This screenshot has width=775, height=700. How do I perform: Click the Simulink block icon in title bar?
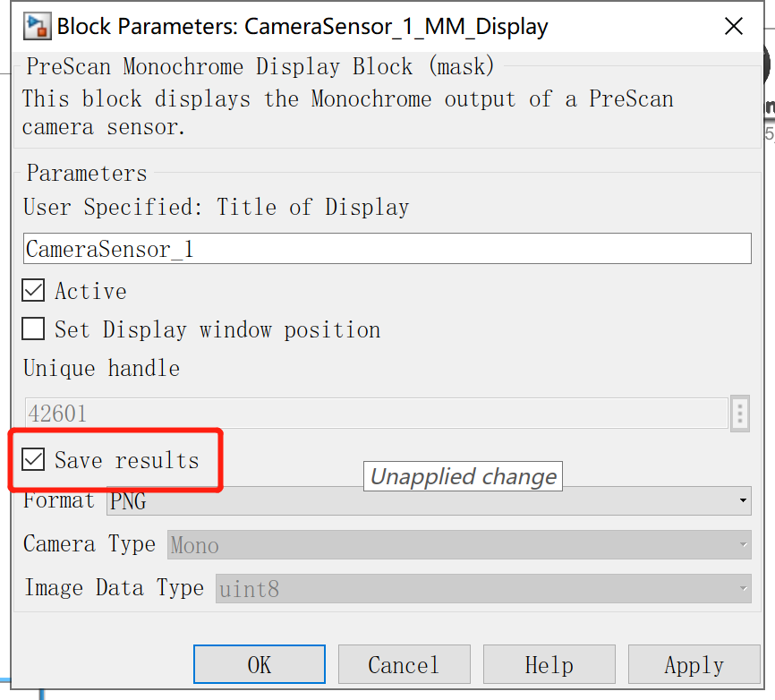tap(37, 27)
